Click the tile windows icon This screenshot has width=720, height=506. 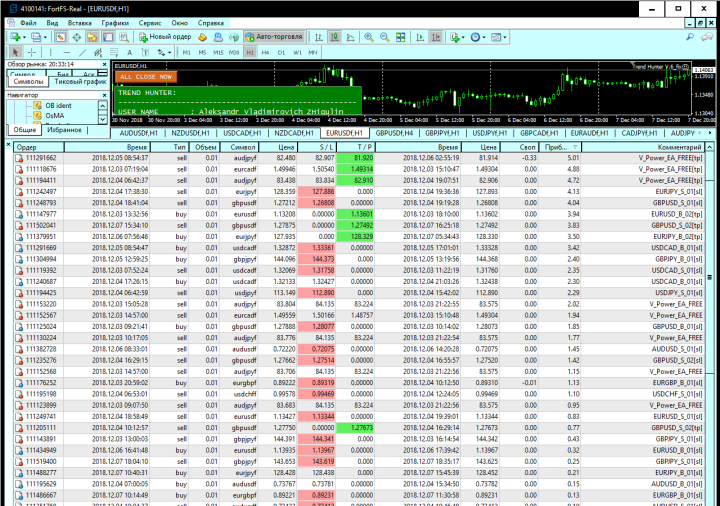click(401, 37)
